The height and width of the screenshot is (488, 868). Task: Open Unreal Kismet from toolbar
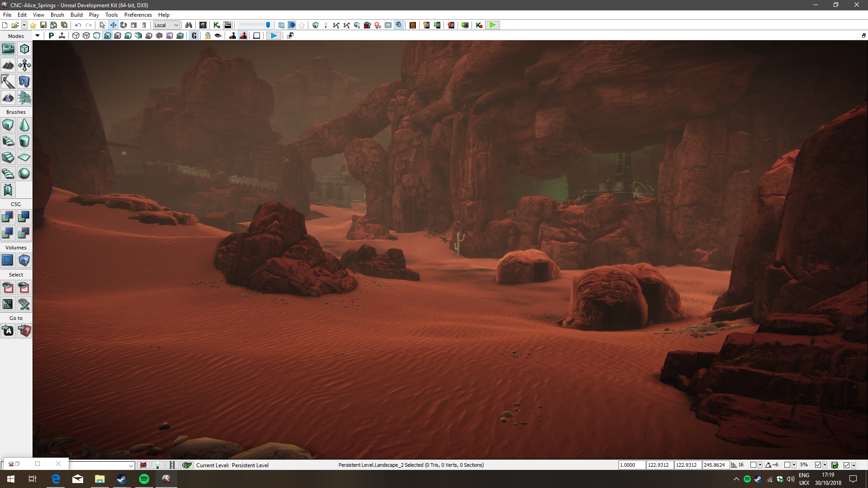[x=217, y=25]
